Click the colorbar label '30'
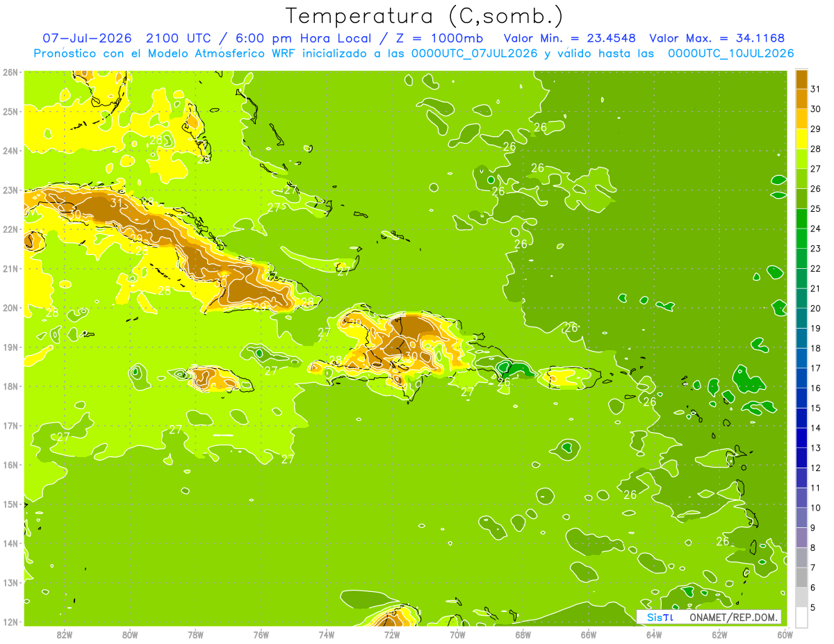The image size is (834, 644). [815, 109]
